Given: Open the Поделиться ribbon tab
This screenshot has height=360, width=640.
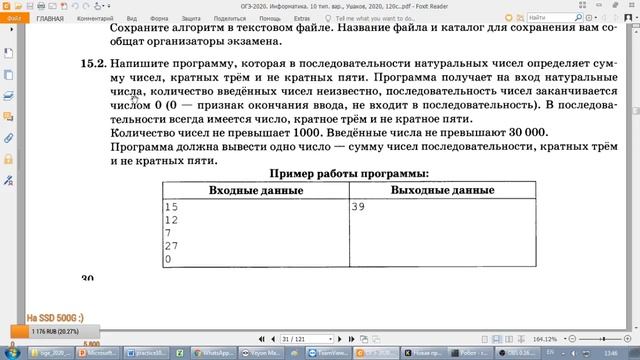Looking at the screenshot, I should click(x=230, y=19).
